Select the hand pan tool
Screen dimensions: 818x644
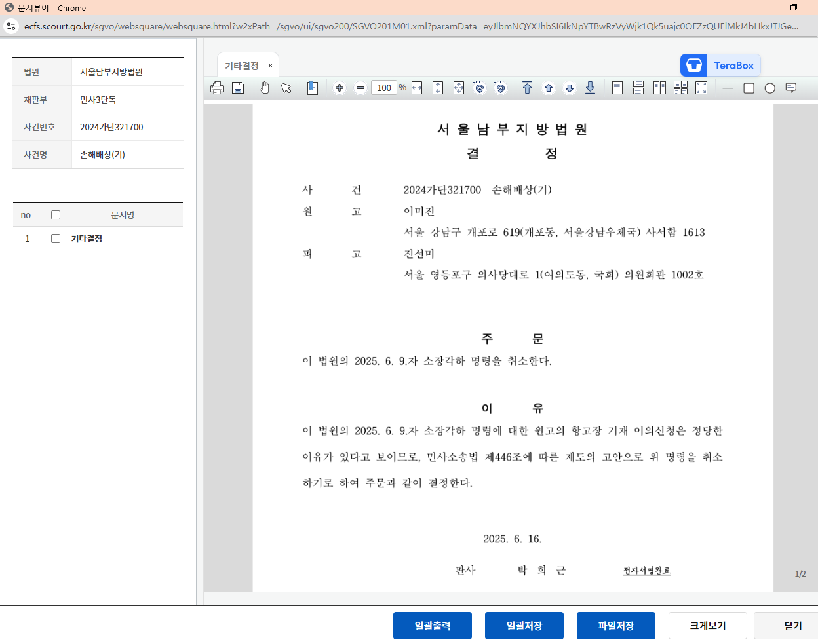[x=264, y=87]
